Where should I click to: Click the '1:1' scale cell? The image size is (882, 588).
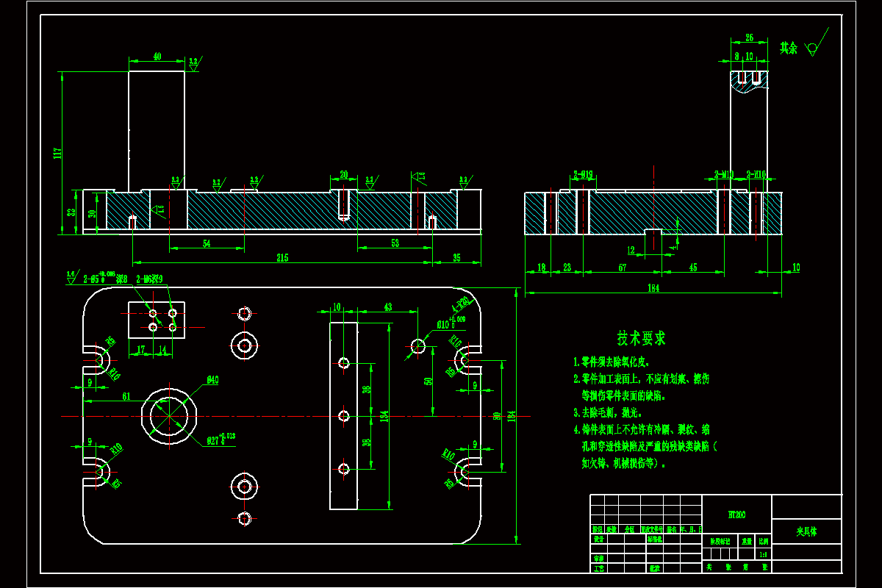(x=762, y=555)
